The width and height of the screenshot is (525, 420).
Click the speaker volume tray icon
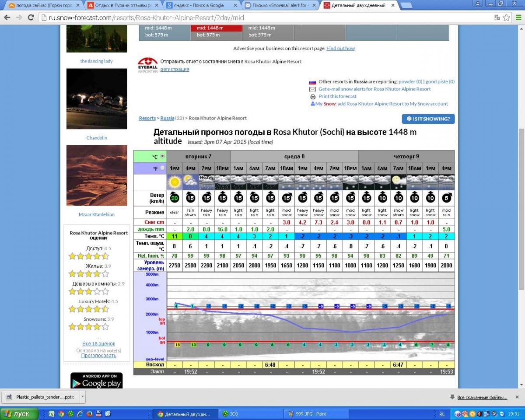479,414
